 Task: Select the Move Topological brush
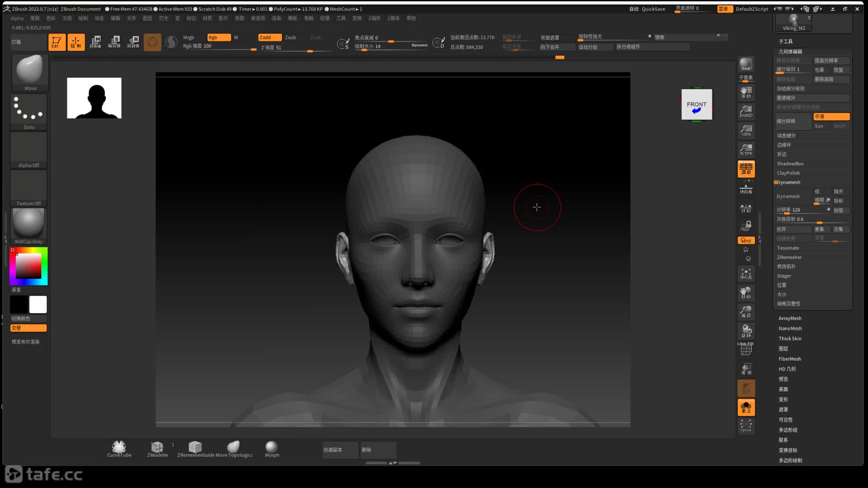click(x=234, y=449)
